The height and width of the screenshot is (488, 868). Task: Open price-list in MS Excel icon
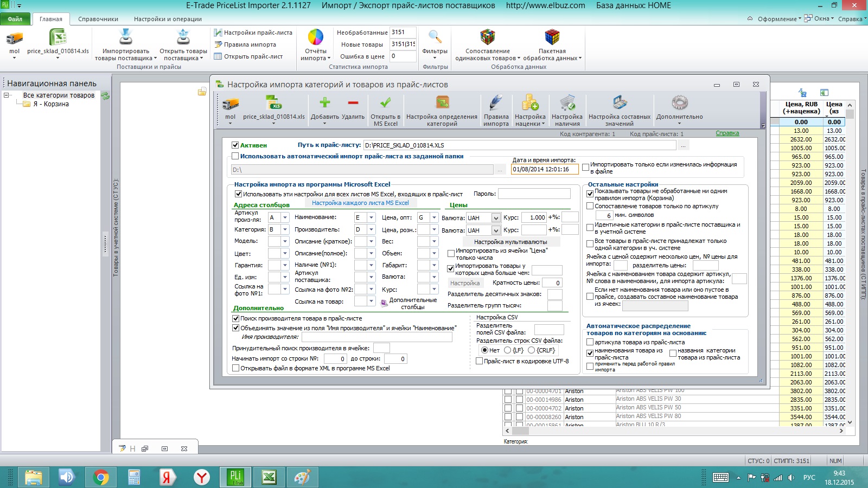[385, 102]
